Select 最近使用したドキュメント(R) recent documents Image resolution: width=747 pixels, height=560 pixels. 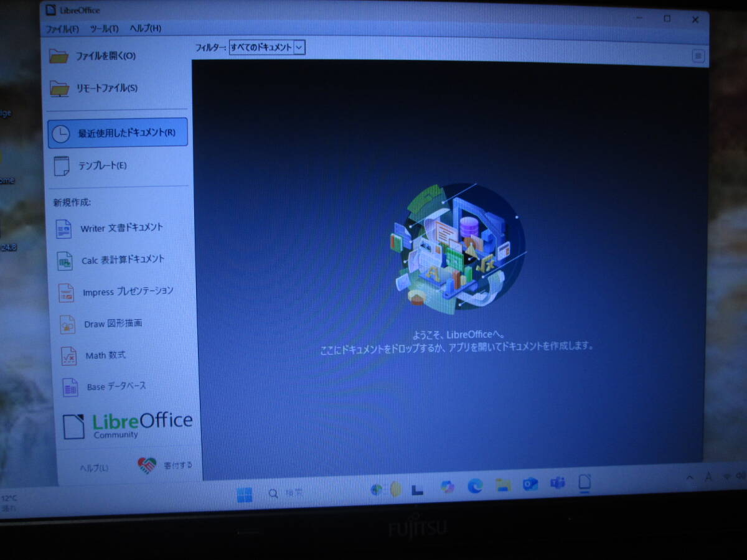[x=118, y=133]
